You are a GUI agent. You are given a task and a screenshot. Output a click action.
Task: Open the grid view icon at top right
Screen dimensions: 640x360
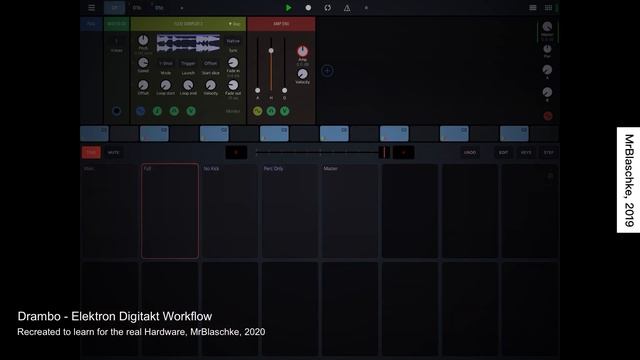[548, 8]
